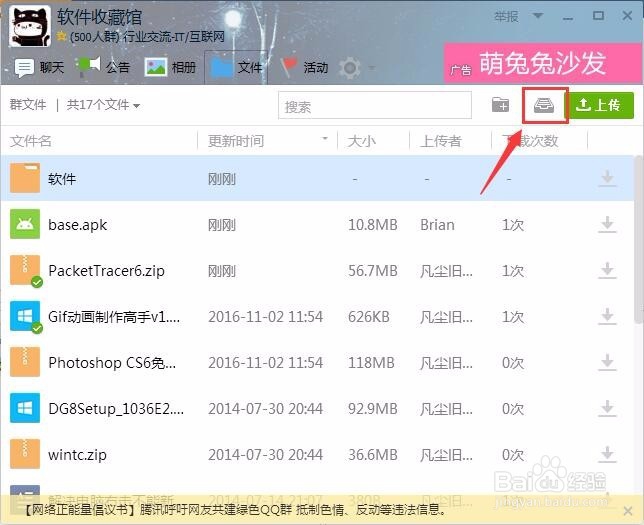Viewport: 644px width, 525px height.
Task: Download base.apk
Action: (x=607, y=225)
